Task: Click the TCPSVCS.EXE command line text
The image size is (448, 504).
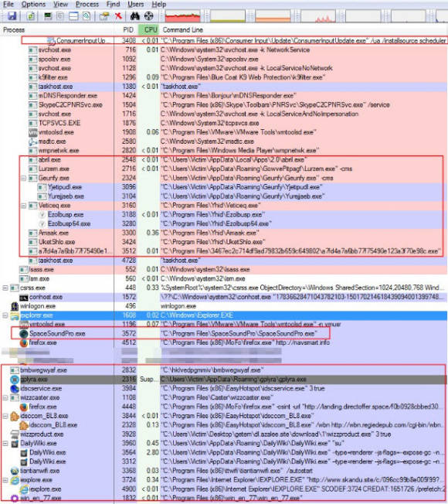Action: 209,123
